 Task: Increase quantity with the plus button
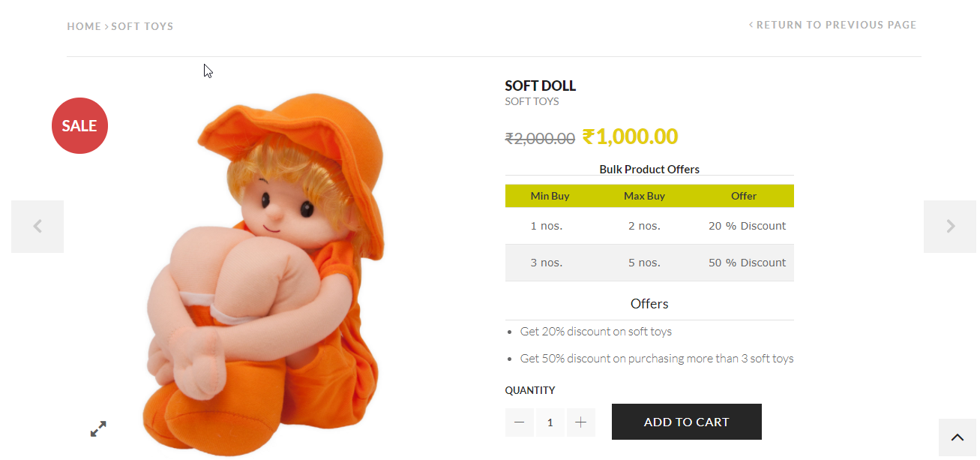pos(580,422)
